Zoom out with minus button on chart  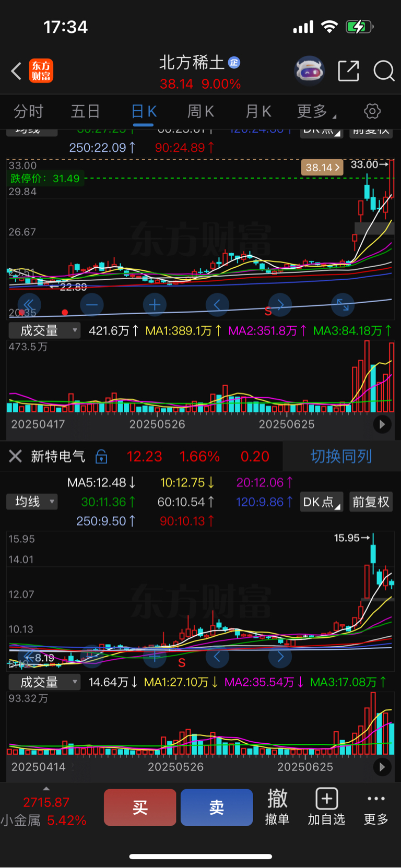[92, 305]
